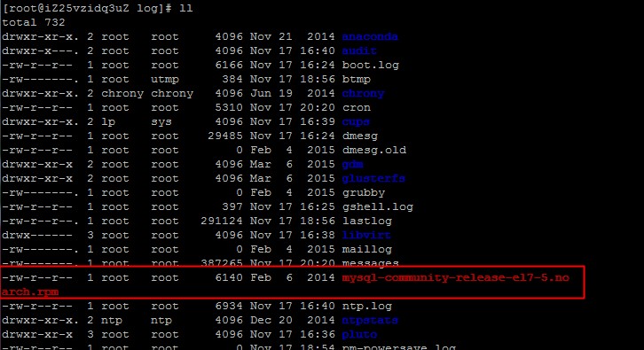Click the boot.log file name

(371, 65)
